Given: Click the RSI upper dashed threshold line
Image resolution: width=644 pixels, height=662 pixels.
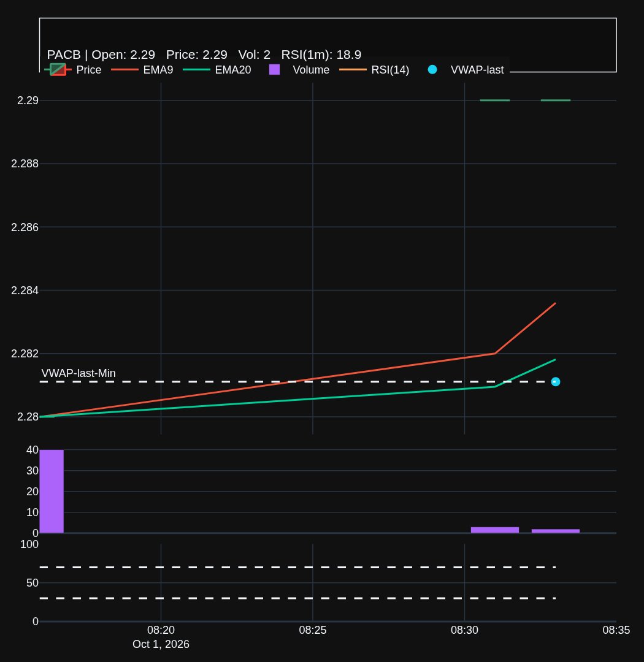Looking at the screenshot, I should coord(297,567).
